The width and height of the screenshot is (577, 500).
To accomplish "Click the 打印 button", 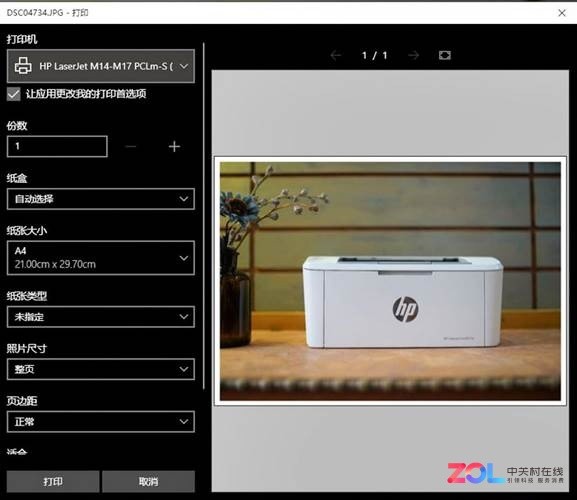I will click(53, 481).
